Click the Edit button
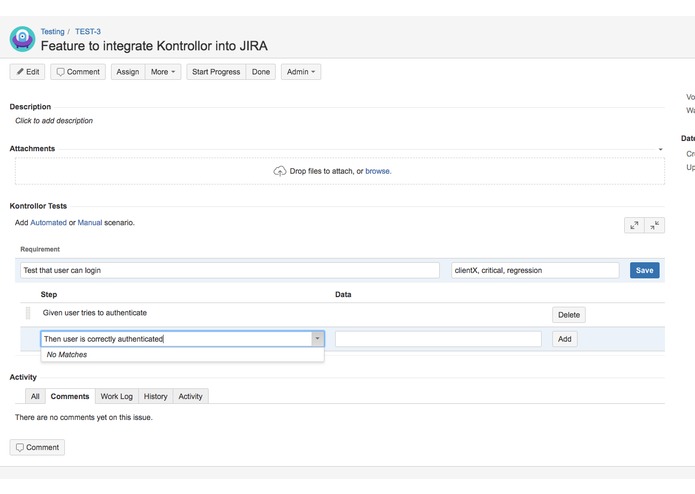Screen dimensions: 695x494 click(27, 72)
